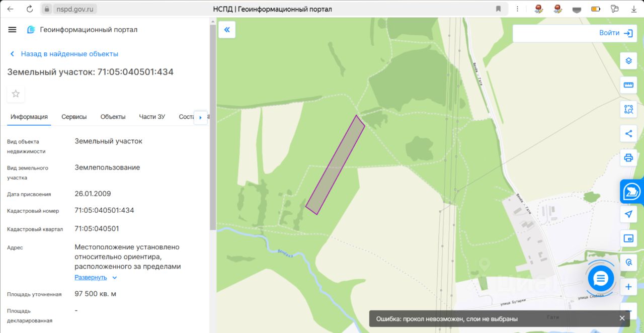This screenshot has height=333, width=644.
Task: Click the first red extension icon
Action: click(x=538, y=9)
